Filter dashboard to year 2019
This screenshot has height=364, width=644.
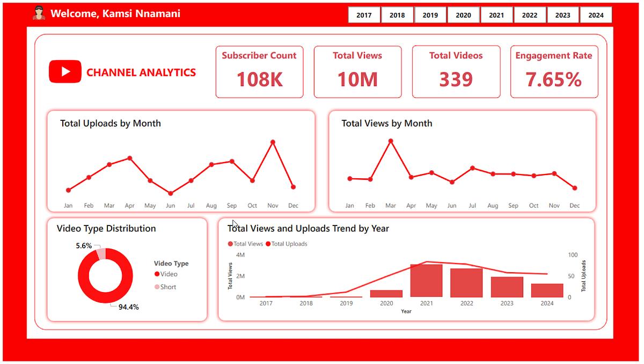(430, 15)
